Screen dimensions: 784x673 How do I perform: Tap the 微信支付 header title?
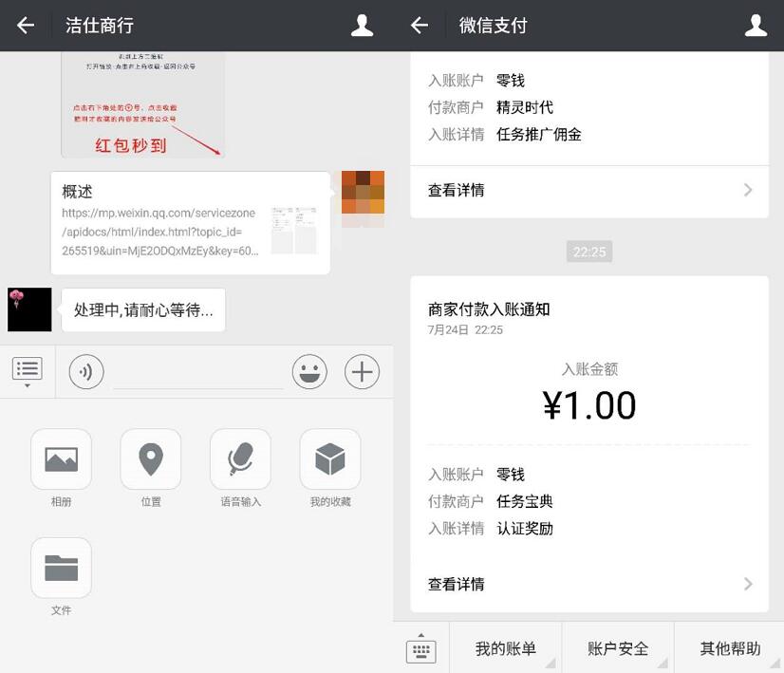click(493, 25)
